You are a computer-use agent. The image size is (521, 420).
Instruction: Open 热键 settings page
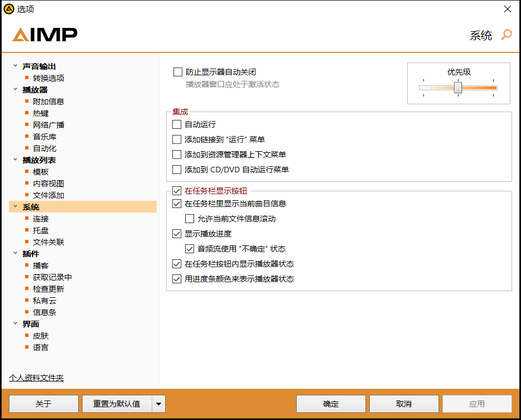click(x=41, y=113)
